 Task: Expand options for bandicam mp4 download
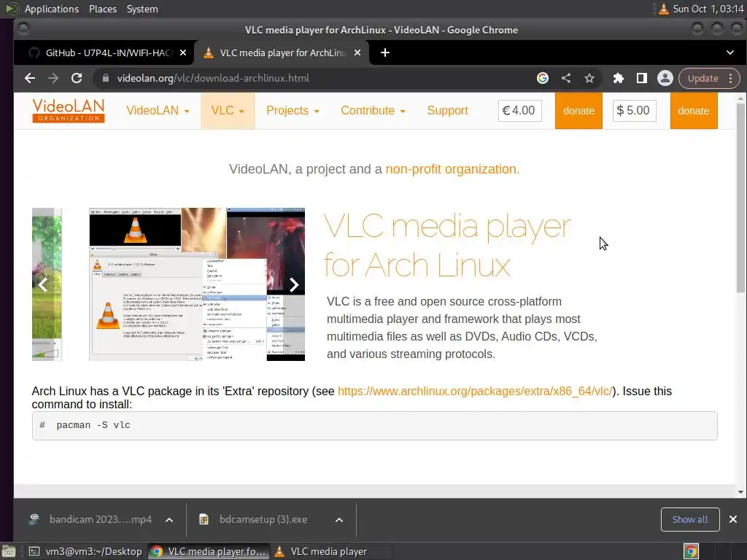point(169,520)
